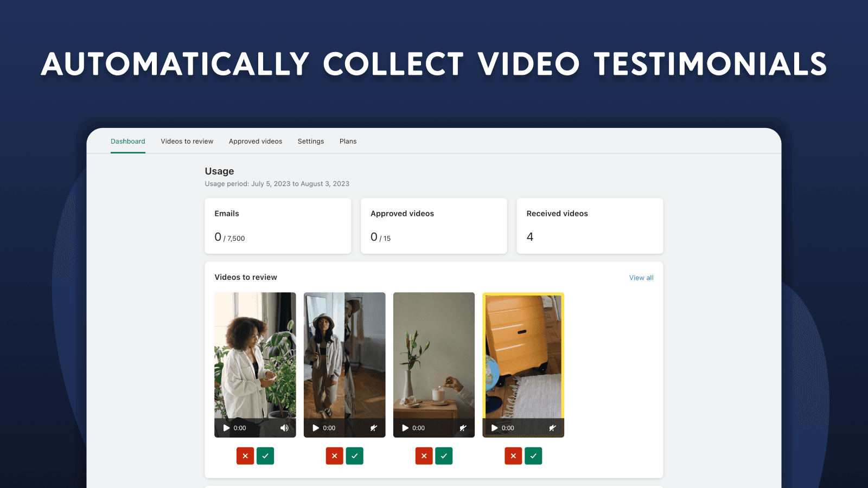
Task: Click the Videos to review section heading
Action: point(246,277)
